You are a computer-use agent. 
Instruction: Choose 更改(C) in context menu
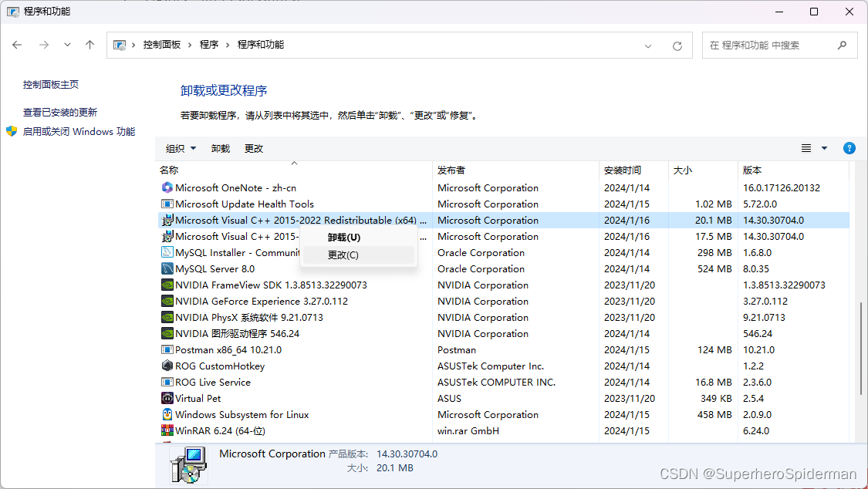(359, 255)
